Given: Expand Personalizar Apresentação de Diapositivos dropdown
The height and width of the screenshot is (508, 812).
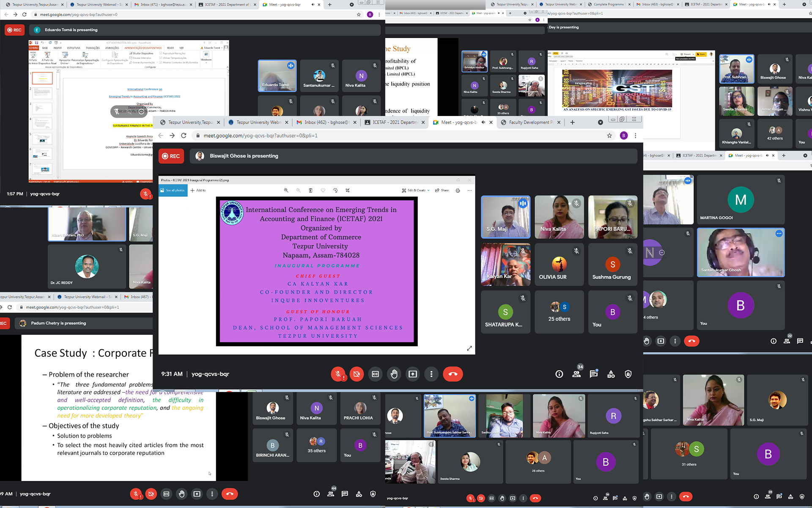Looking at the screenshot, I should click(85, 58).
